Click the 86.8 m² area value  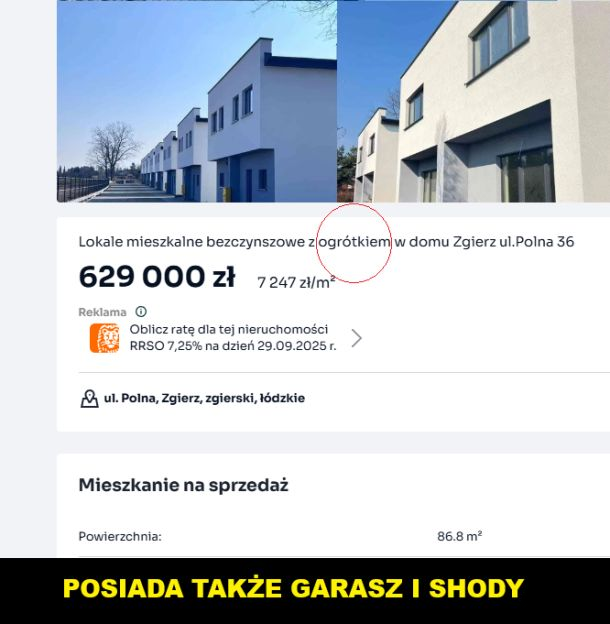pos(460,536)
